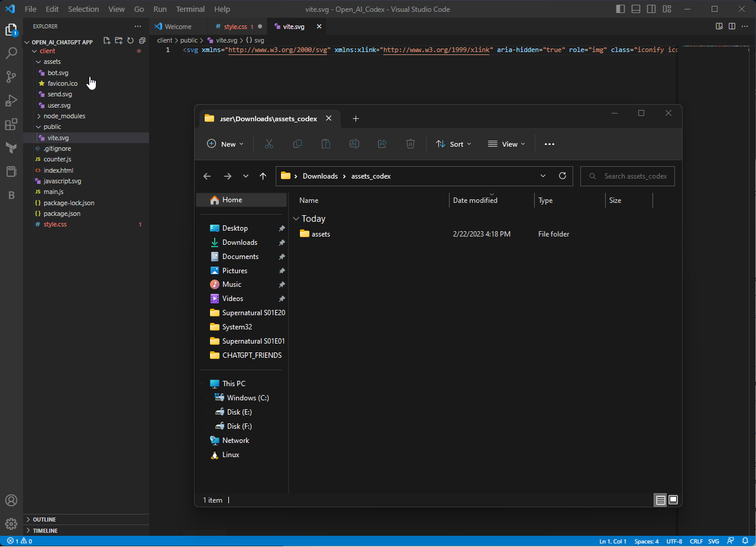Open the Manage gear in activity bar

pyautogui.click(x=11, y=524)
